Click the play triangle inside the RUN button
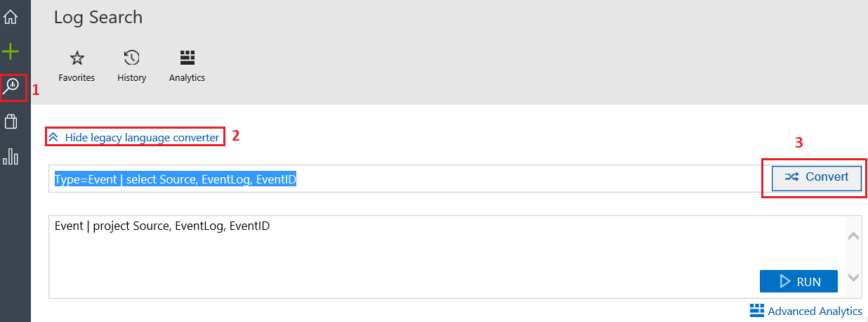This screenshot has width=868, height=322. (x=785, y=281)
